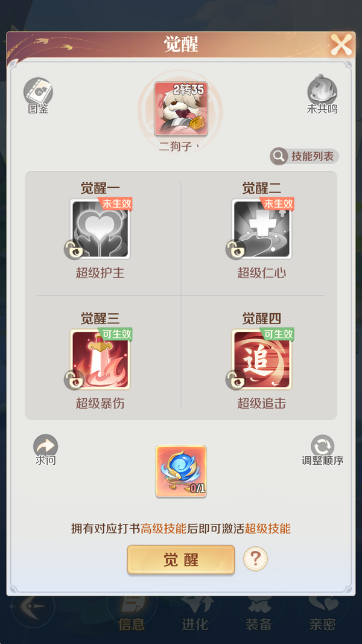The height and width of the screenshot is (644, 362).
Task: Select the 超级护主 skill icon
Action: click(100, 229)
